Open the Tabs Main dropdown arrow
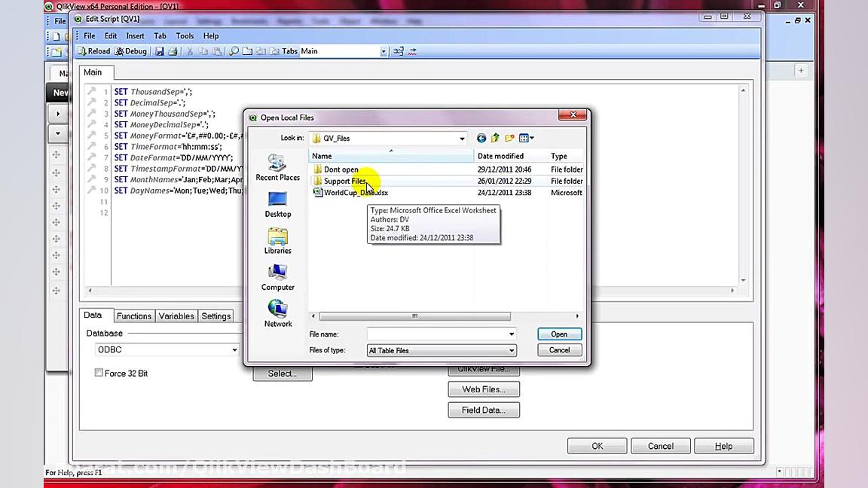Image resolution: width=868 pixels, height=488 pixels. [383, 51]
